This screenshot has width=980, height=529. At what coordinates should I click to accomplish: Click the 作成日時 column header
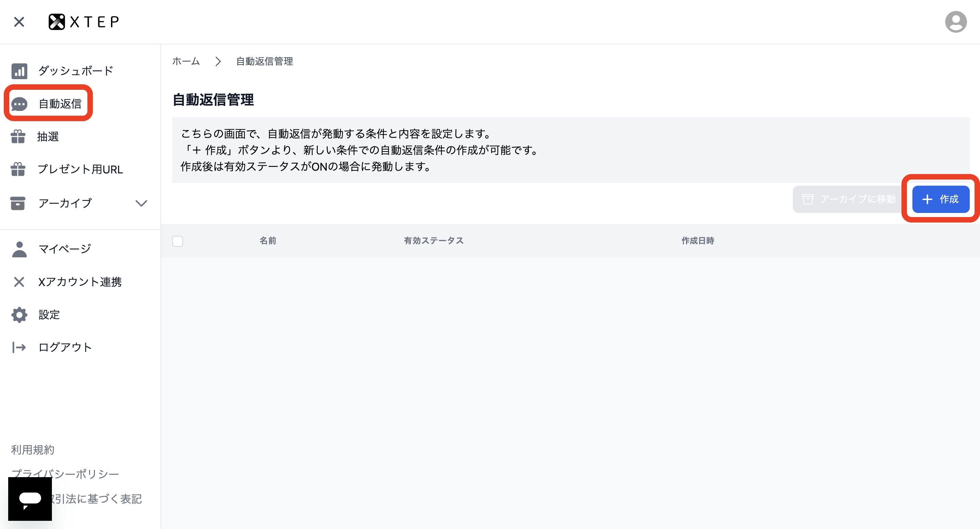tap(698, 241)
